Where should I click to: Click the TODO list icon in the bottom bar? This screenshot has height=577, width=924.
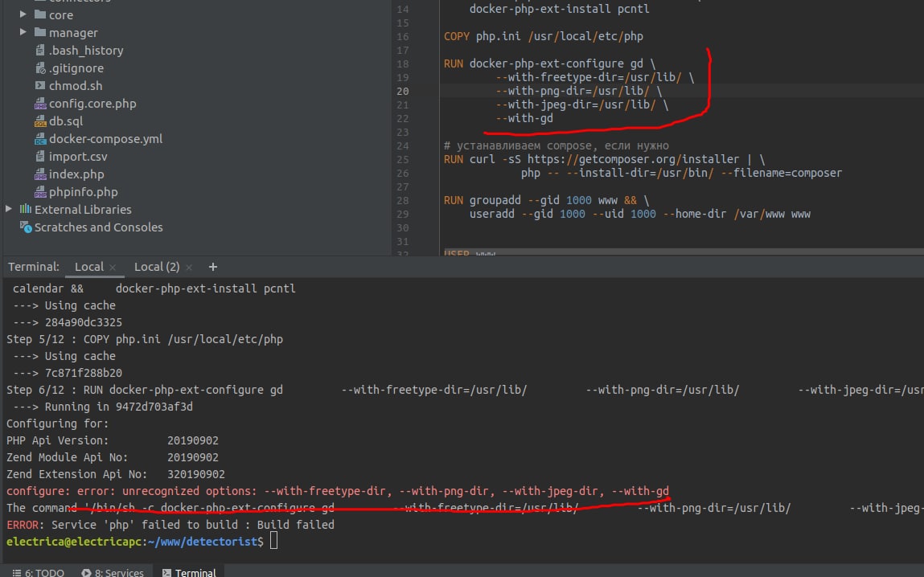tap(17, 572)
